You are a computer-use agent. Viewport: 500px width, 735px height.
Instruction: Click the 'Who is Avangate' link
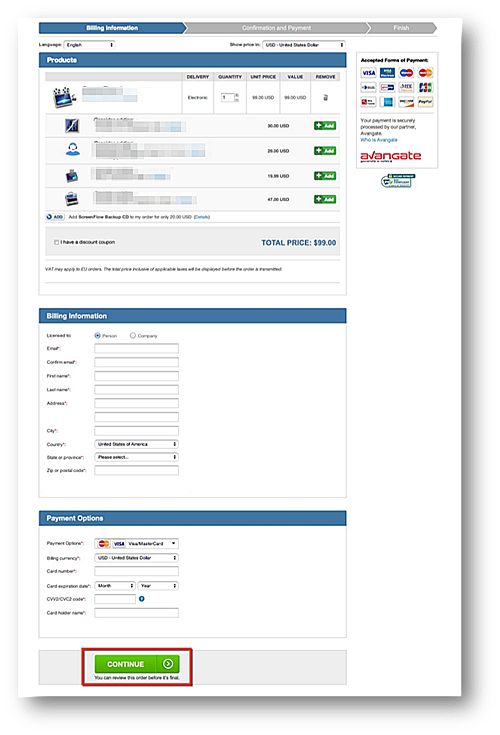click(379, 140)
